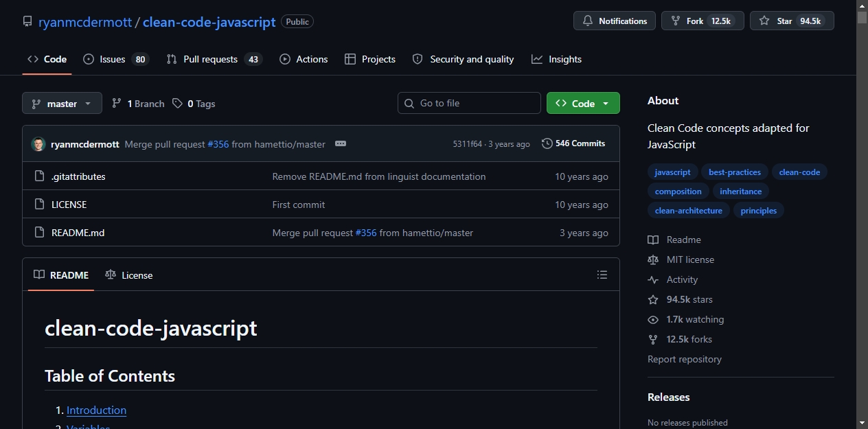Click the clean-code-javascript repository name link
868x429 pixels.
point(209,21)
